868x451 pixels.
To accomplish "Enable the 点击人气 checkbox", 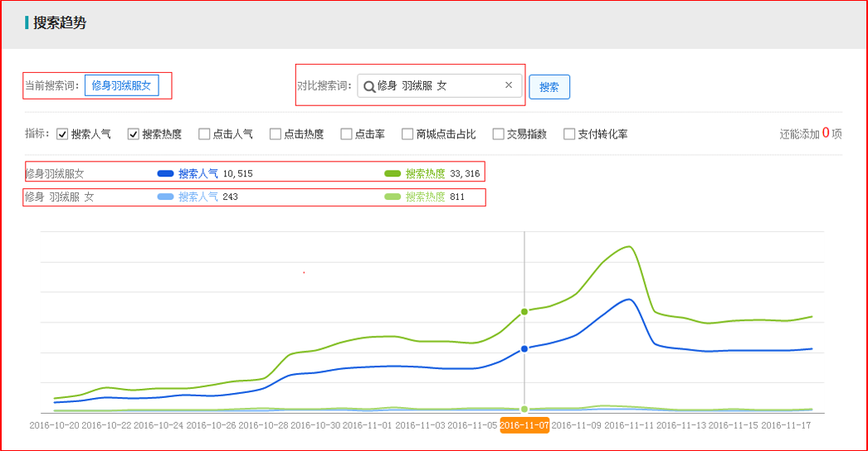I will [x=204, y=134].
